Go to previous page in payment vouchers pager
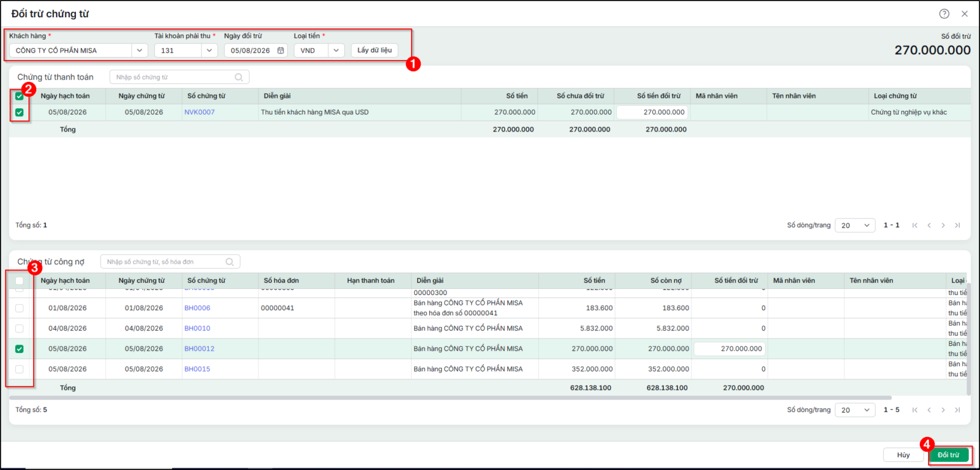This screenshot has width=980, height=470. 929,225
